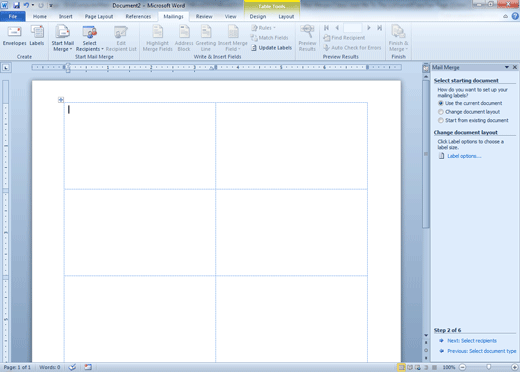Click Words: 0 in status bar
520x372 pixels.
click(x=50, y=367)
